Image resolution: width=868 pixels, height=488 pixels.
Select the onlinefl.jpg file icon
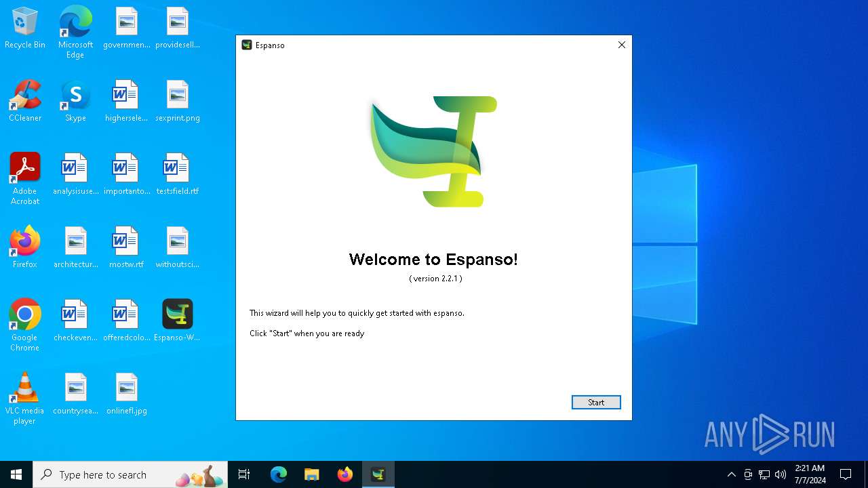tap(127, 394)
